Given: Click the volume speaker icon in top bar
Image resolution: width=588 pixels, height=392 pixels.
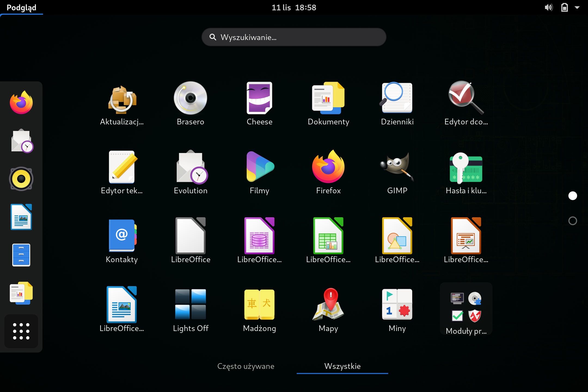Looking at the screenshot, I should [x=549, y=7].
